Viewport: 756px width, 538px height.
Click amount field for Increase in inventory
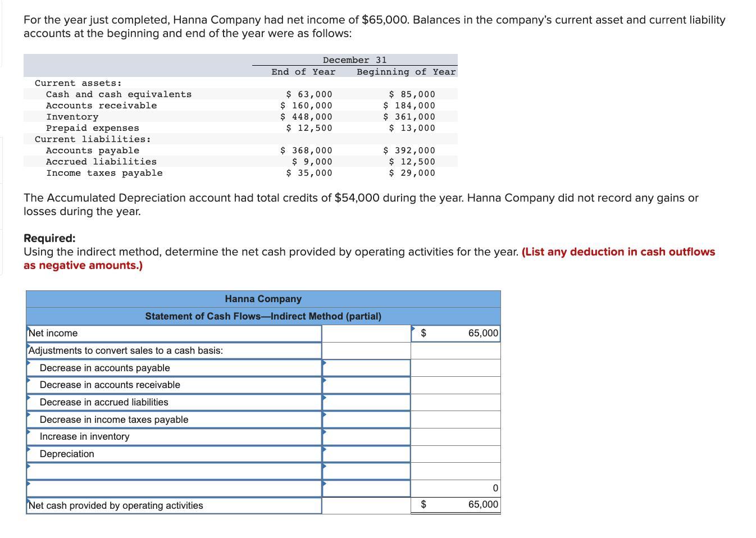pyautogui.click(x=366, y=437)
